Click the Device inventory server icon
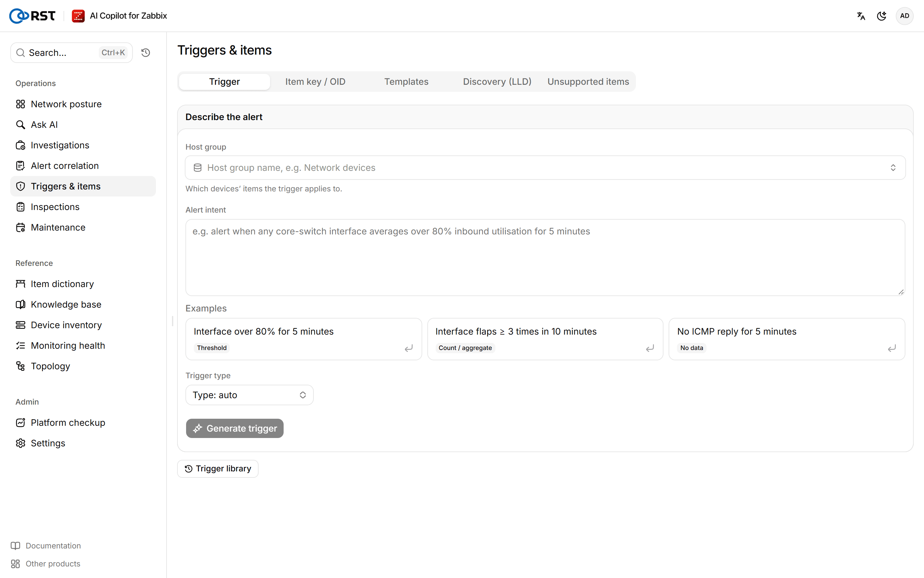 point(21,325)
